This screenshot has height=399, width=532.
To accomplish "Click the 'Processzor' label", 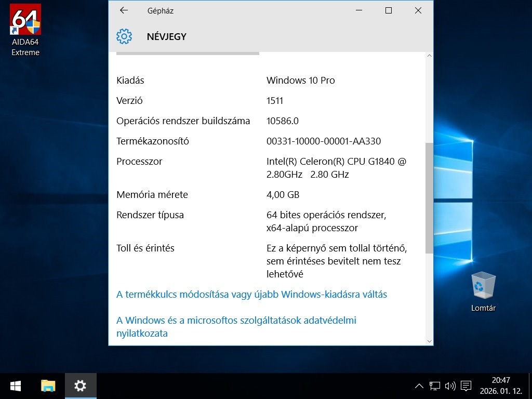I will 139,162.
